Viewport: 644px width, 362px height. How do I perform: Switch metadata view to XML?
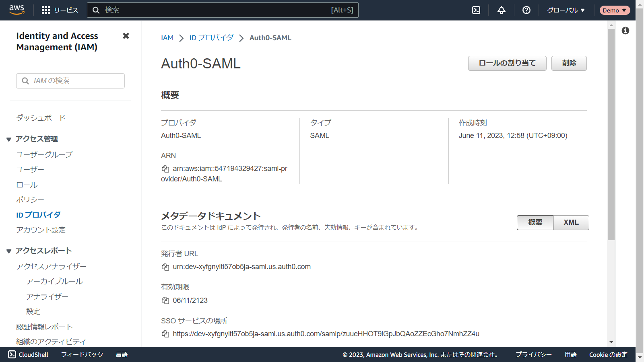pos(571,222)
